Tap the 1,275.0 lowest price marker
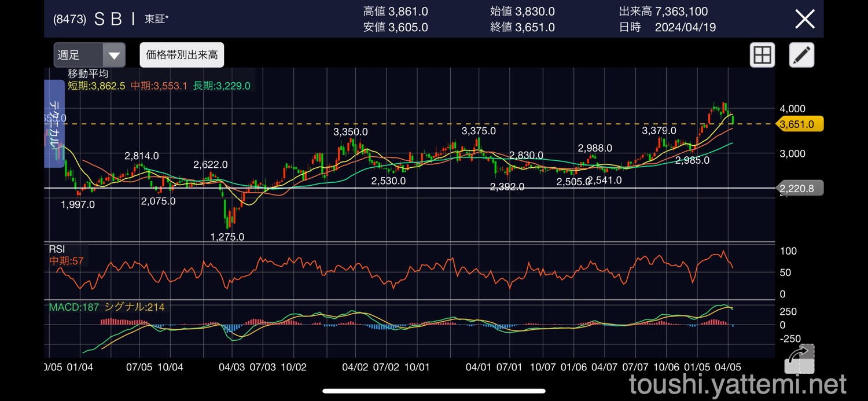Viewport: 868px width, 401px height. tap(227, 237)
